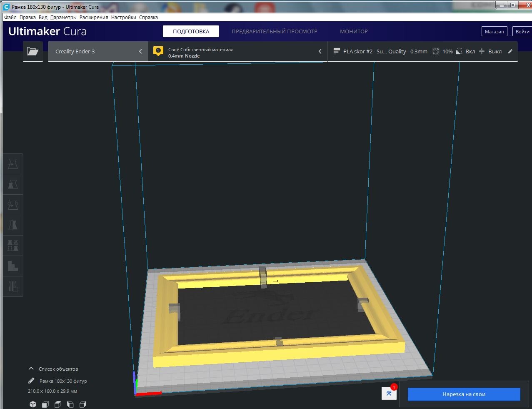Open the Справка menu
This screenshot has width=532, height=409.
(148, 18)
